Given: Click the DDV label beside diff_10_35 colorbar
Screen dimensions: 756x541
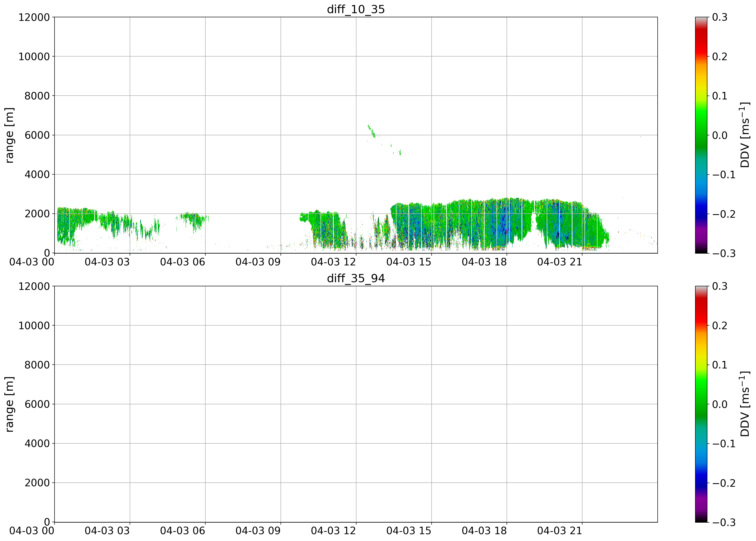Looking at the screenshot, I should 745,135.
